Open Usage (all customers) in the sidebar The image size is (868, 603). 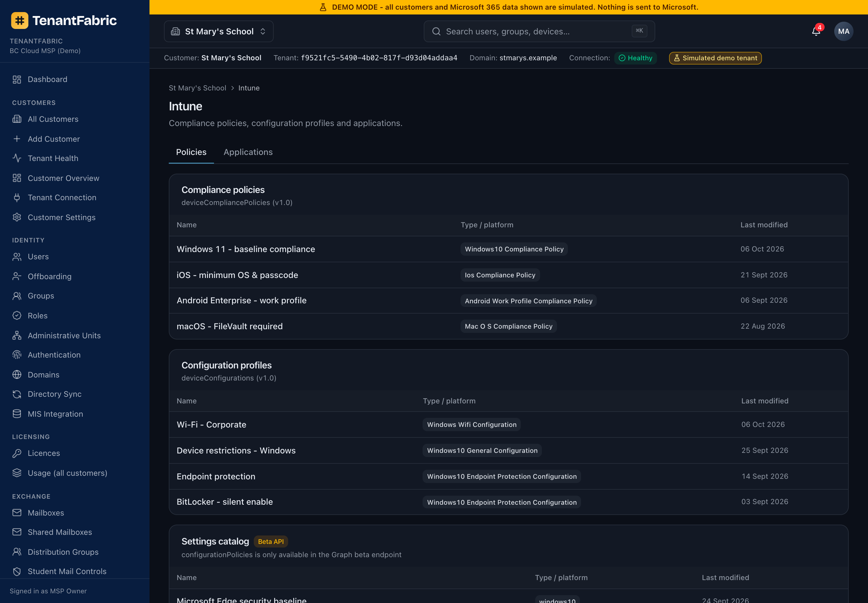coord(68,473)
